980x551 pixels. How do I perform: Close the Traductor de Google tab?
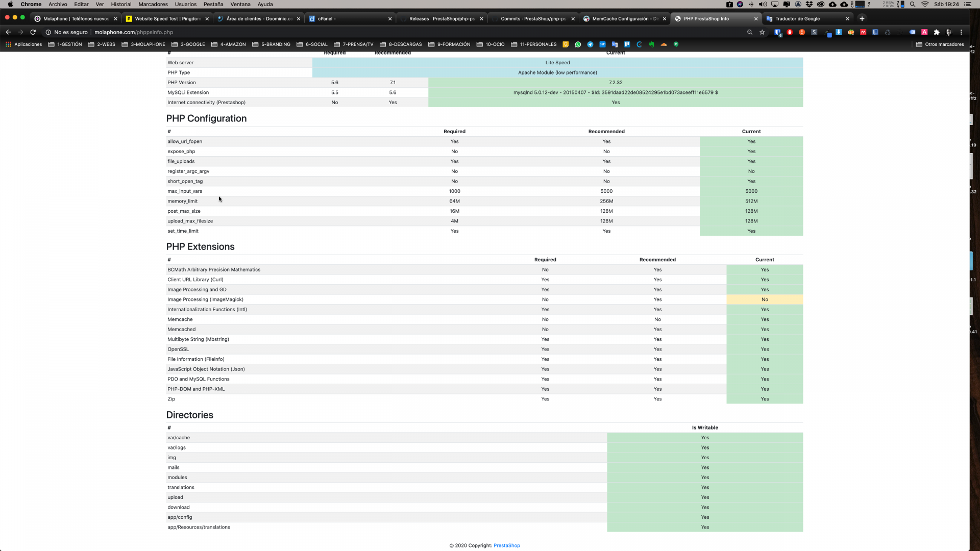(x=847, y=18)
